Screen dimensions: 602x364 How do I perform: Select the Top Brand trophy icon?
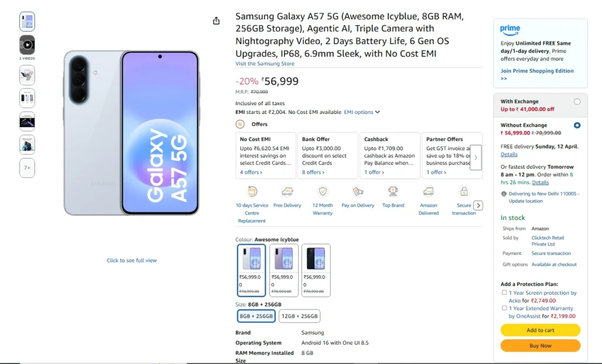point(393,192)
